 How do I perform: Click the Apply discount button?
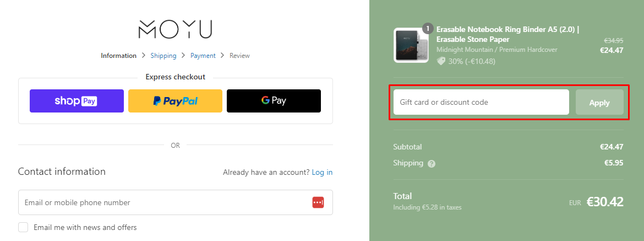click(599, 103)
